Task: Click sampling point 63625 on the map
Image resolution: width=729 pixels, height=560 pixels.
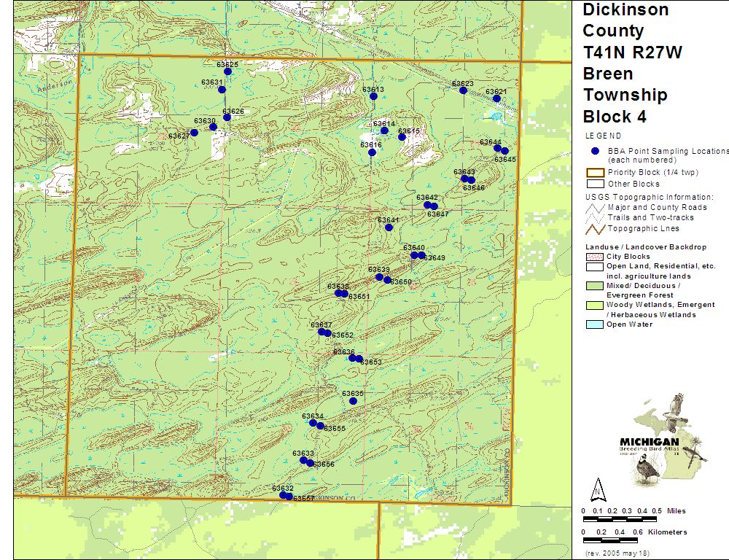Action: coord(227,71)
